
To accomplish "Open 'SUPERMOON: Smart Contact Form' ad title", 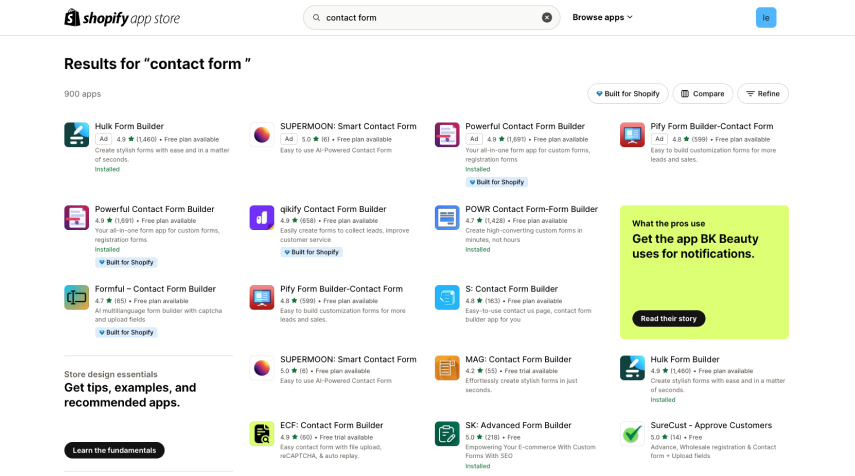I will click(x=348, y=126).
